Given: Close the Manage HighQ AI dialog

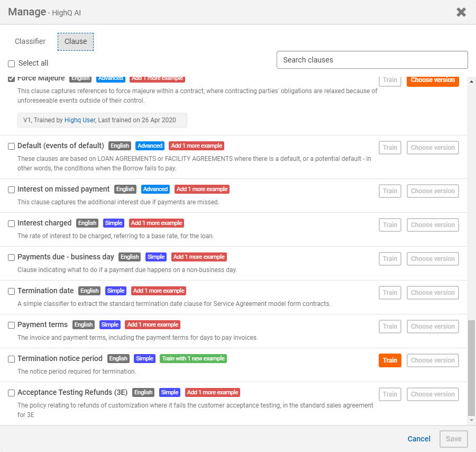Looking at the screenshot, I should point(461,12).
